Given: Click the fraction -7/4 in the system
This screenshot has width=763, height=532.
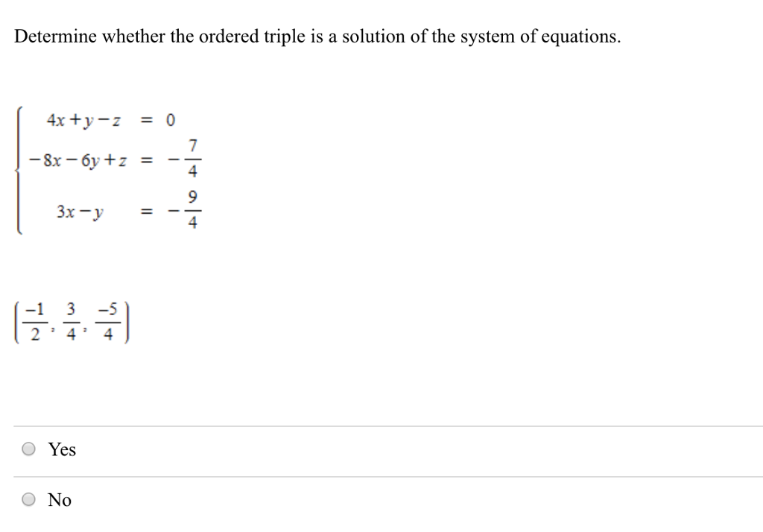Looking at the screenshot, I should coord(188,159).
